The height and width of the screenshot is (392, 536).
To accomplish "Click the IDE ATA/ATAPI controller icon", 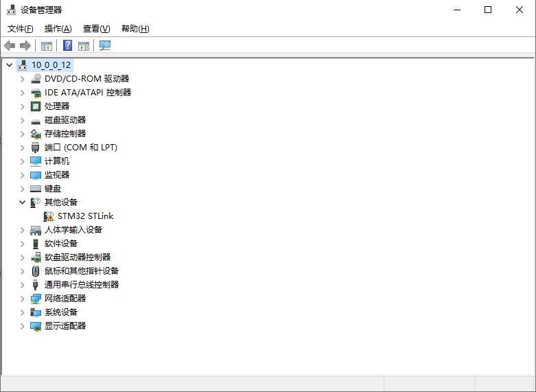I will [x=36, y=93].
